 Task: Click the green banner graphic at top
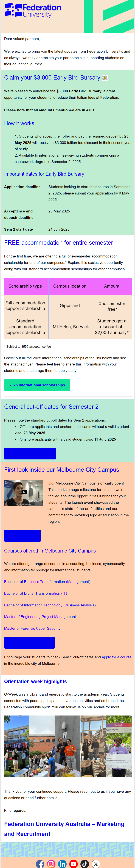coord(109,16)
